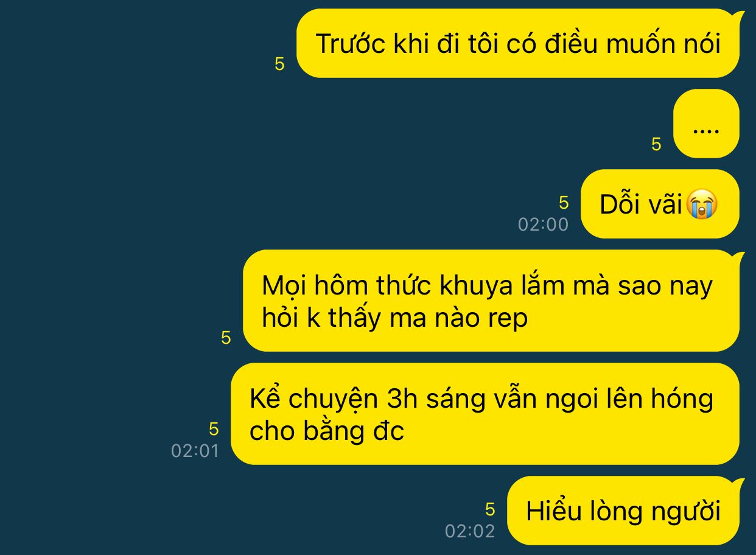Tap the '....' message bubble
The width and height of the screenshot is (756, 555).
tap(706, 124)
